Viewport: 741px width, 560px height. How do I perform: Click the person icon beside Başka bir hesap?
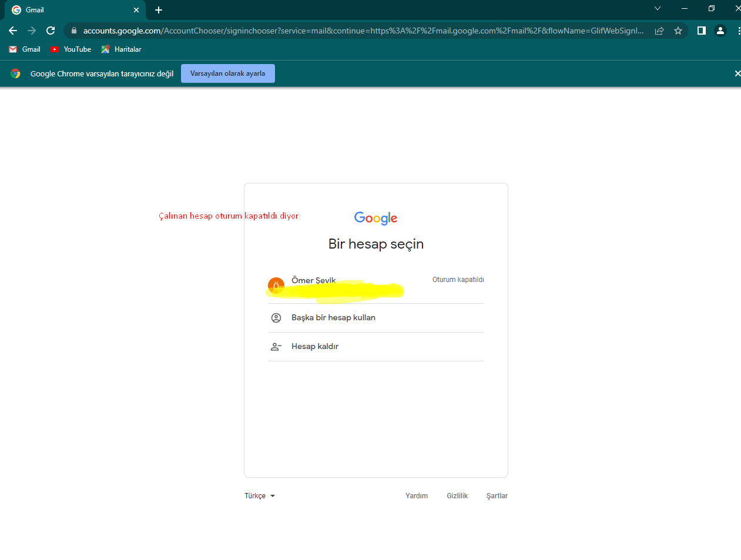click(276, 318)
